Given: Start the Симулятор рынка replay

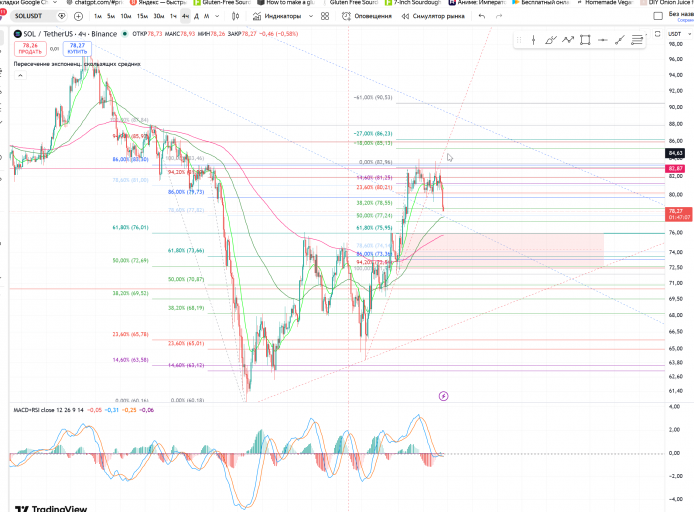Looking at the screenshot, I should pyautogui.click(x=433, y=16).
